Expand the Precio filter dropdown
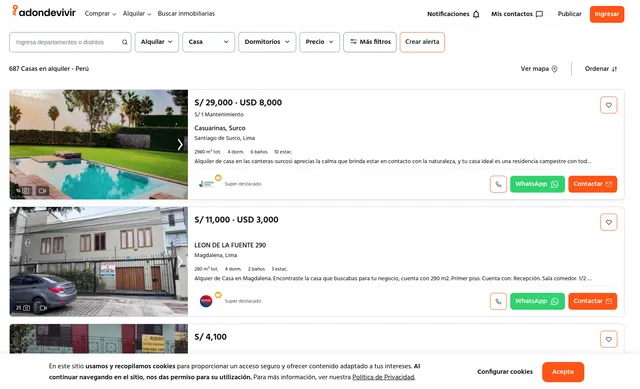640x389 pixels. [x=320, y=42]
